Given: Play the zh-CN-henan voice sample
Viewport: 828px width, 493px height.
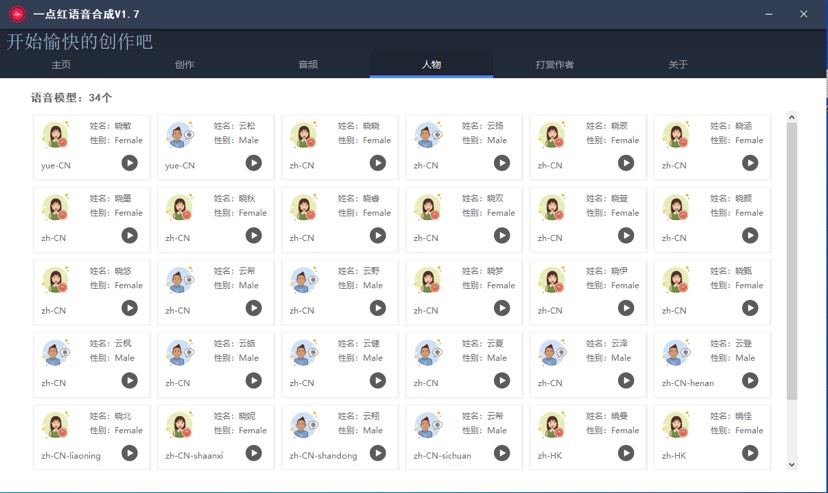Looking at the screenshot, I should (x=750, y=381).
